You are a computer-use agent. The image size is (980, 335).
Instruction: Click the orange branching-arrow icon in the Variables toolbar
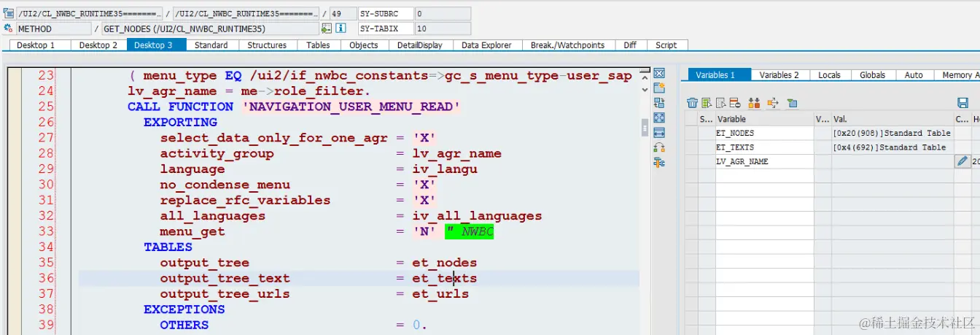pyautogui.click(x=773, y=103)
